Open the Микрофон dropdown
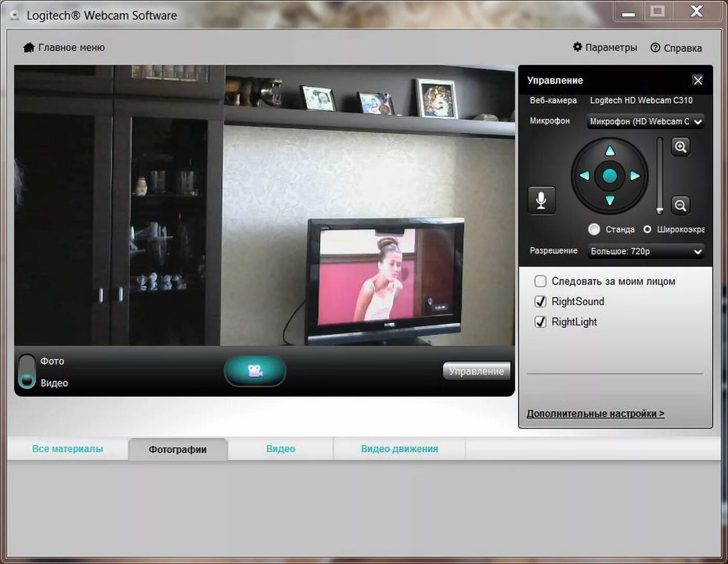Image resolution: width=728 pixels, height=564 pixels. pos(645,122)
